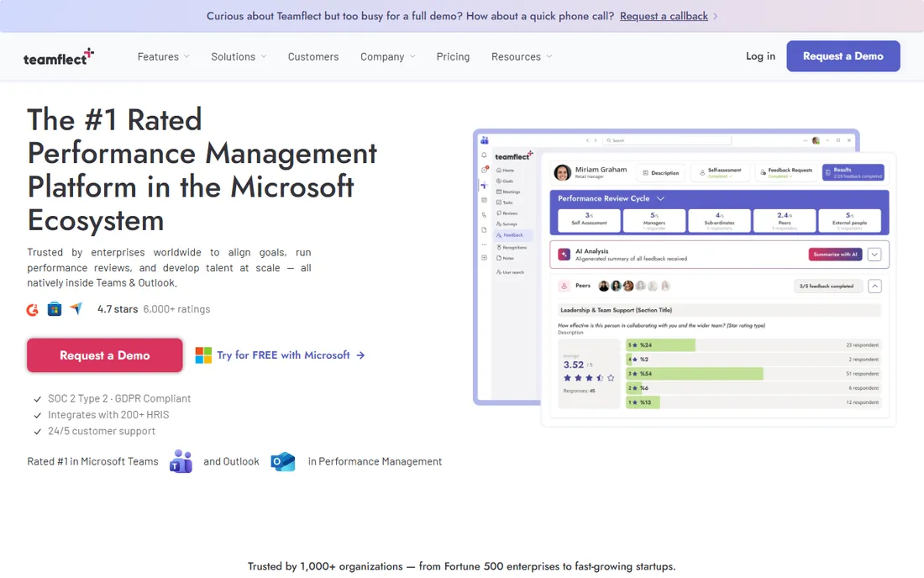Click the purple Request a Demo button in the header
The height and width of the screenshot is (578, 924).
(843, 56)
